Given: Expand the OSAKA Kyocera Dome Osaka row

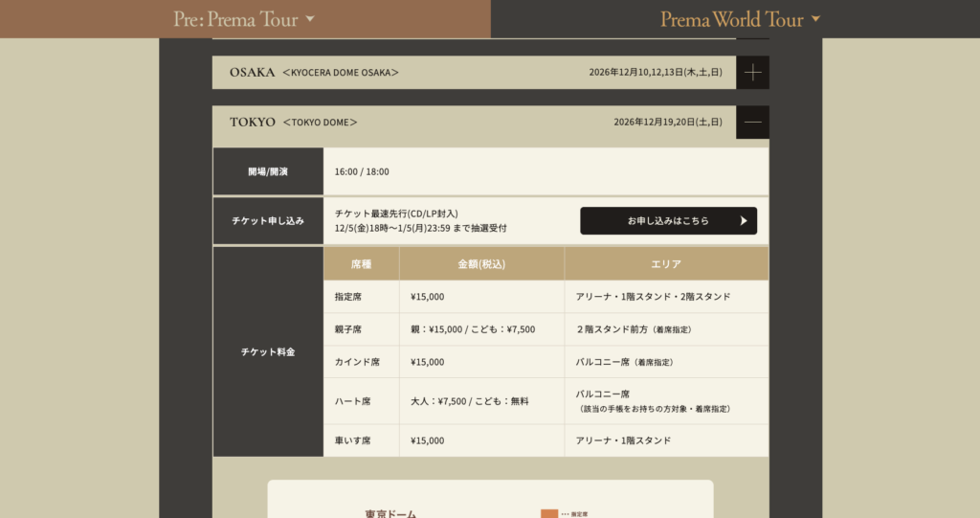Looking at the screenshot, I should (x=474, y=73).
